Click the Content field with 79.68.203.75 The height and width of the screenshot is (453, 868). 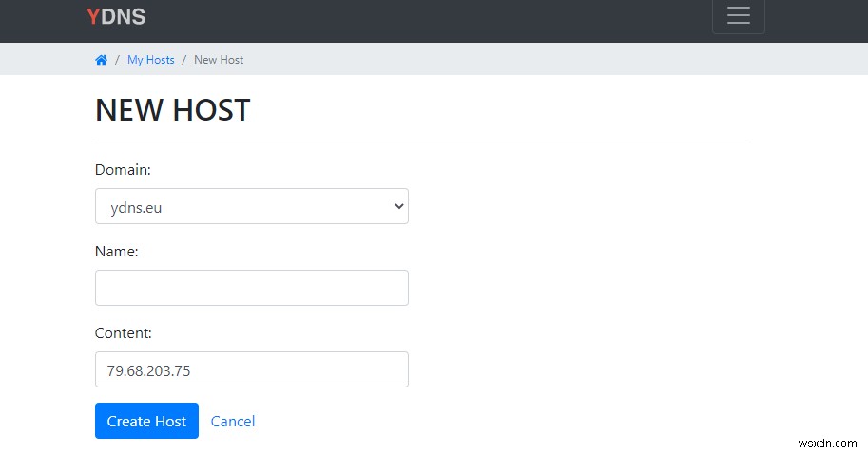tap(252, 369)
